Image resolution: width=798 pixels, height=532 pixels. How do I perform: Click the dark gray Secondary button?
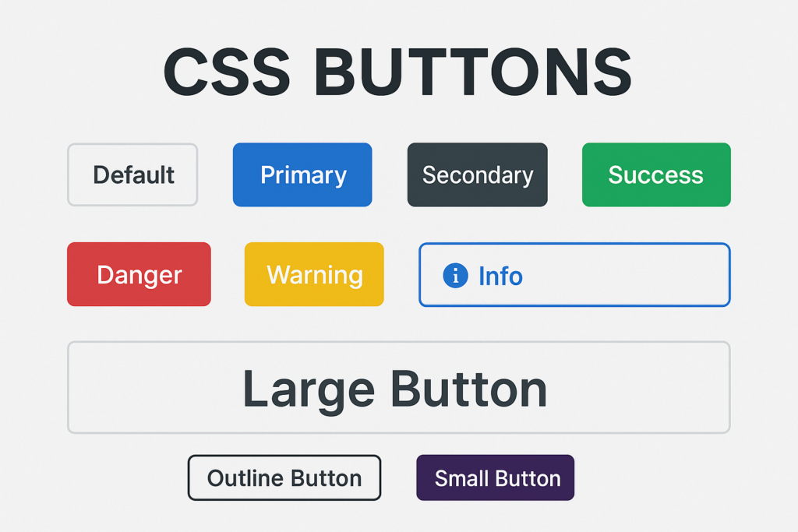(478, 174)
